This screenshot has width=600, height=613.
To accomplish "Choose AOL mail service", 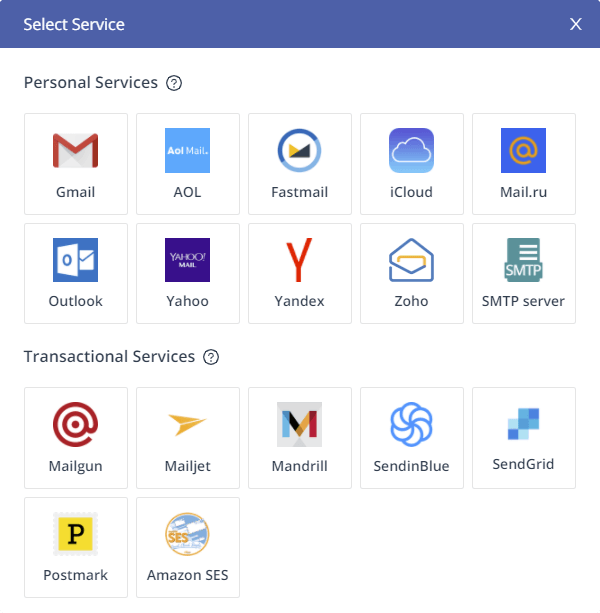I will 188,163.
